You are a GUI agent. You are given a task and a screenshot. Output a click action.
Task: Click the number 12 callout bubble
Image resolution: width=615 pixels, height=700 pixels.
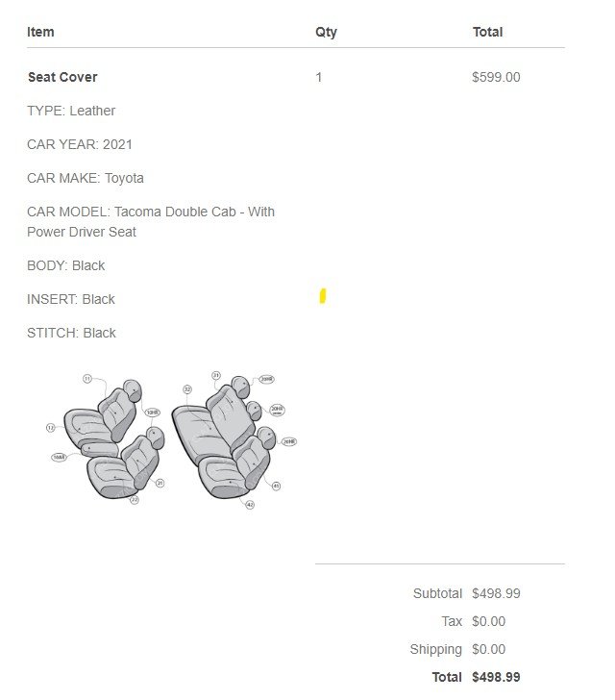coord(50,428)
